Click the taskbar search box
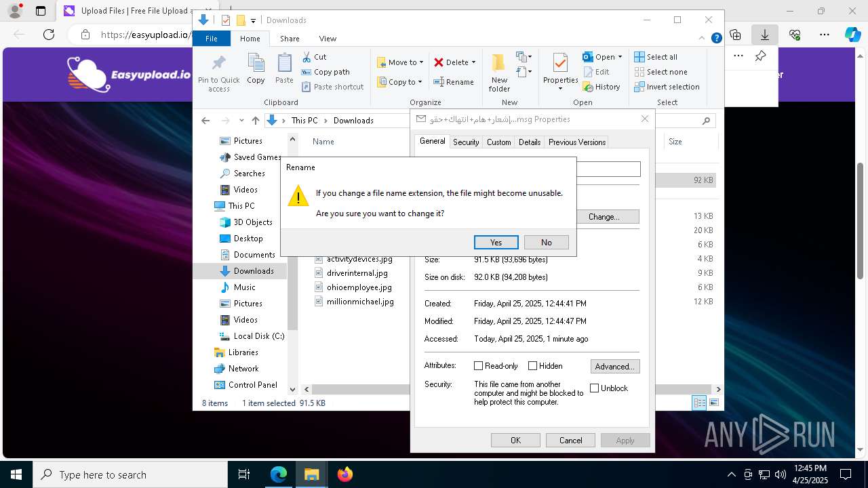Viewport: 868px width, 488px height. (130, 474)
